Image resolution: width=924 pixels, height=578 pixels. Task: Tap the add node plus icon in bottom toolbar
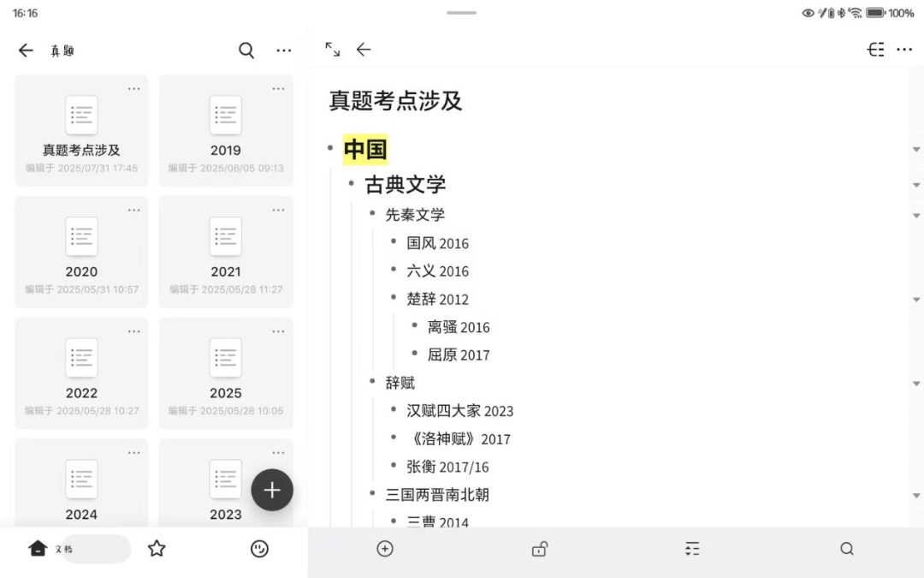coord(385,549)
